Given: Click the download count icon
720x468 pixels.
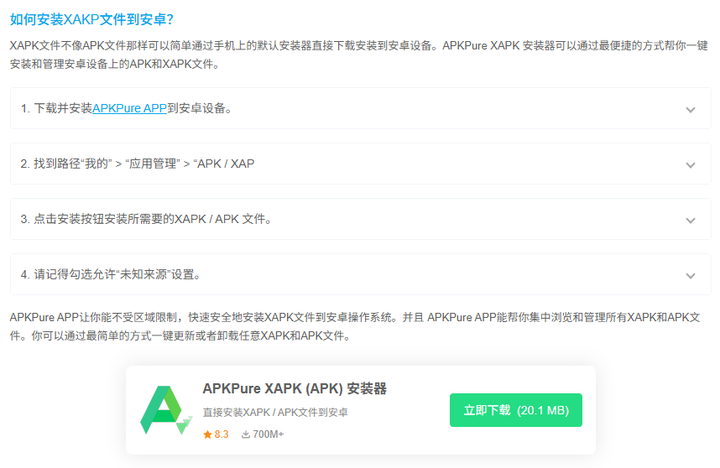Looking at the screenshot, I should pos(246,434).
